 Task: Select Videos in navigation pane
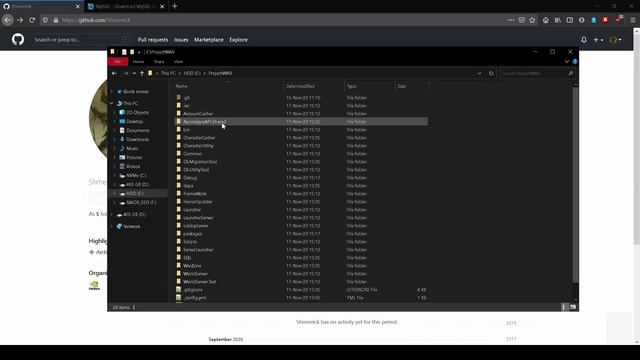click(x=133, y=167)
